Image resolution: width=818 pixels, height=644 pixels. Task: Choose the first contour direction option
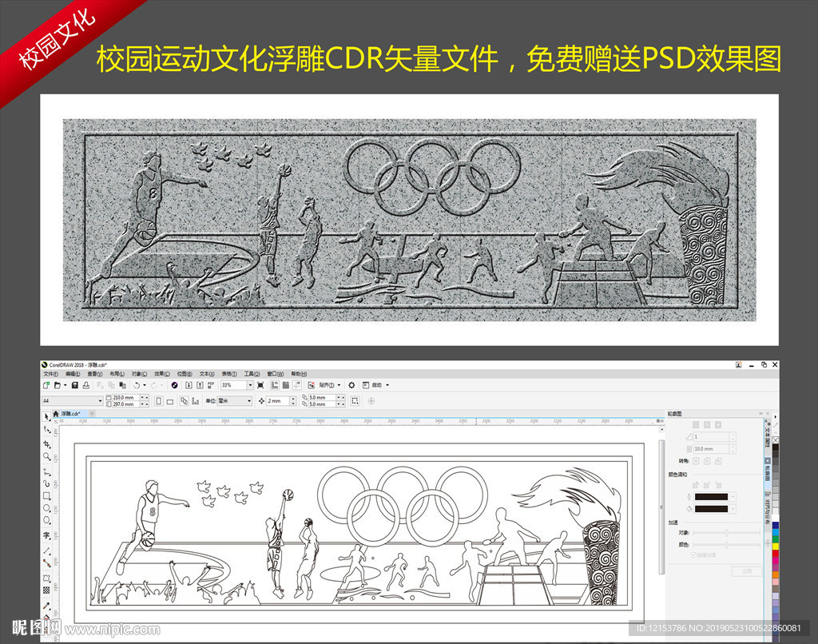[696, 425]
